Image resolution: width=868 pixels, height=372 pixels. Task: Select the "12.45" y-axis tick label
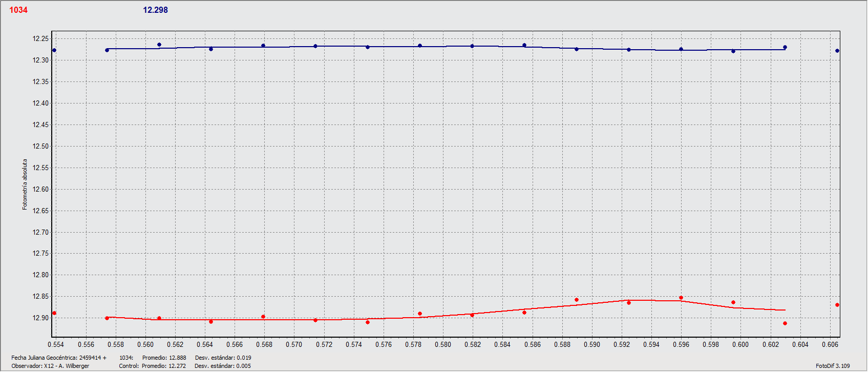point(41,125)
